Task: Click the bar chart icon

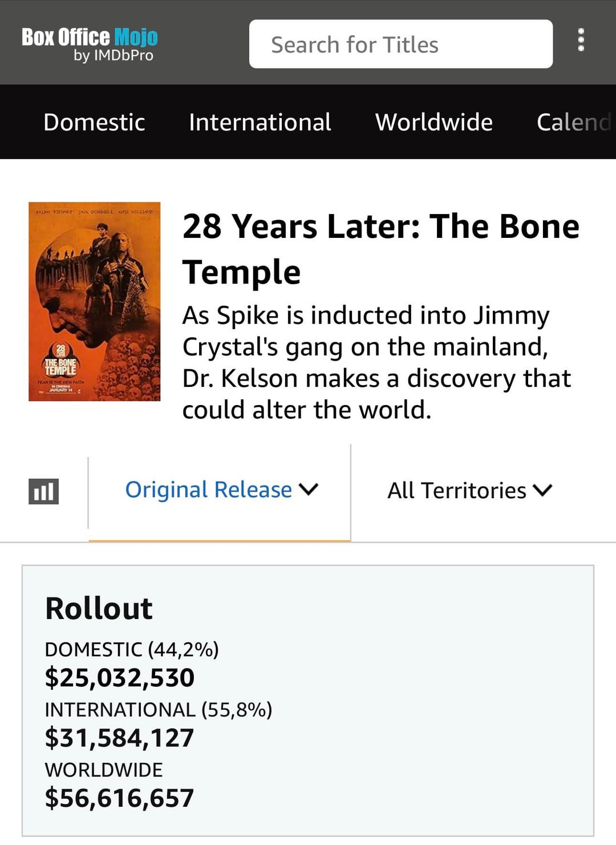Action: tap(44, 491)
